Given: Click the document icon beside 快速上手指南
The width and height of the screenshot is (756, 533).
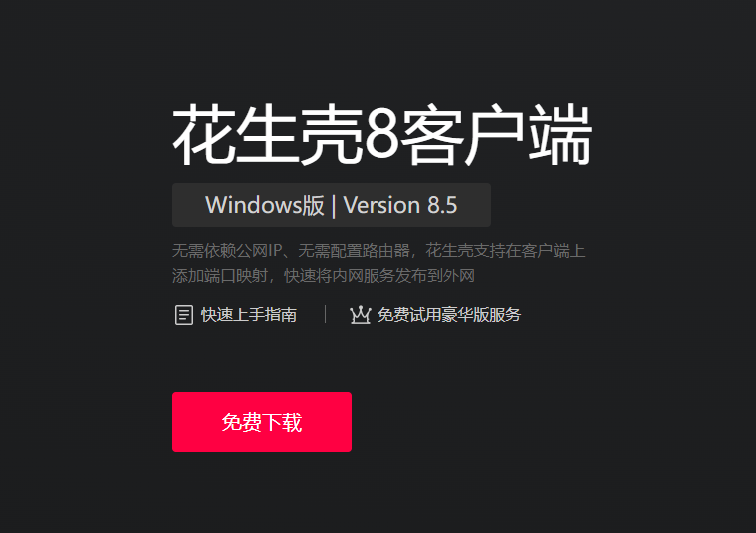Looking at the screenshot, I should tap(183, 315).
